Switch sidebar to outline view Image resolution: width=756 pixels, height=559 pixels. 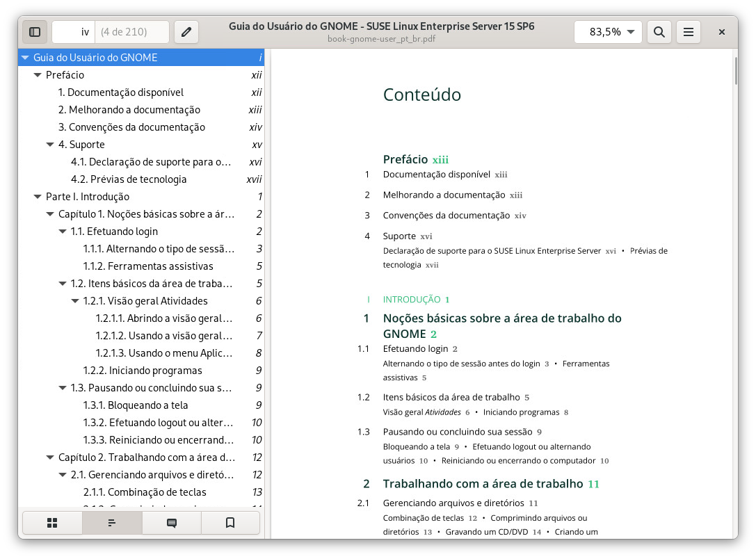click(112, 523)
